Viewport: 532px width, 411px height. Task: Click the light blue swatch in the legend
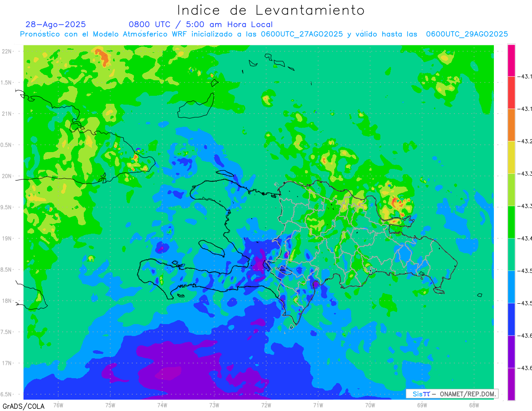click(511, 287)
